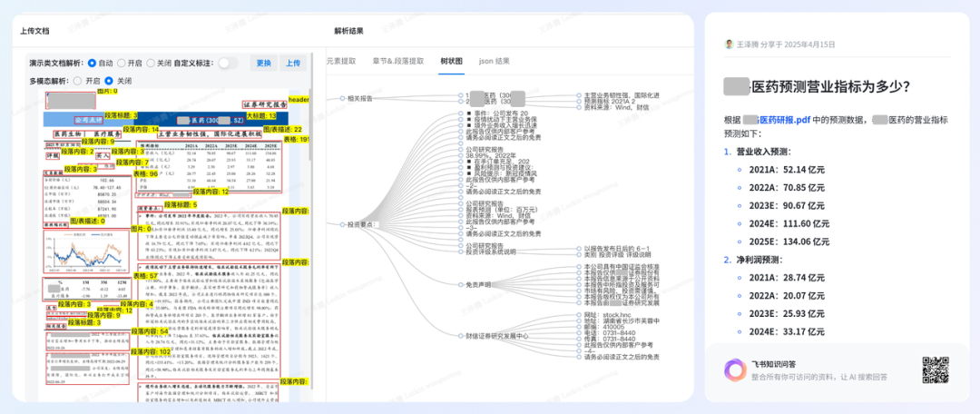Click the QR code beside 飞书知识问答
This screenshot has width=980, height=414.
(936, 370)
